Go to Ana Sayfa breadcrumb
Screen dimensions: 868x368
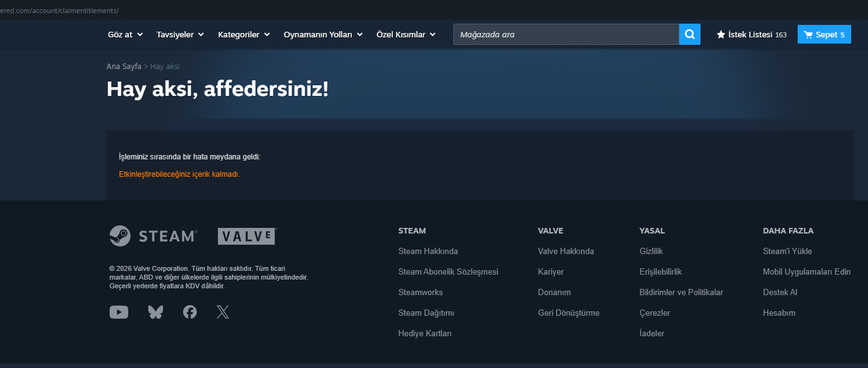tap(124, 66)
